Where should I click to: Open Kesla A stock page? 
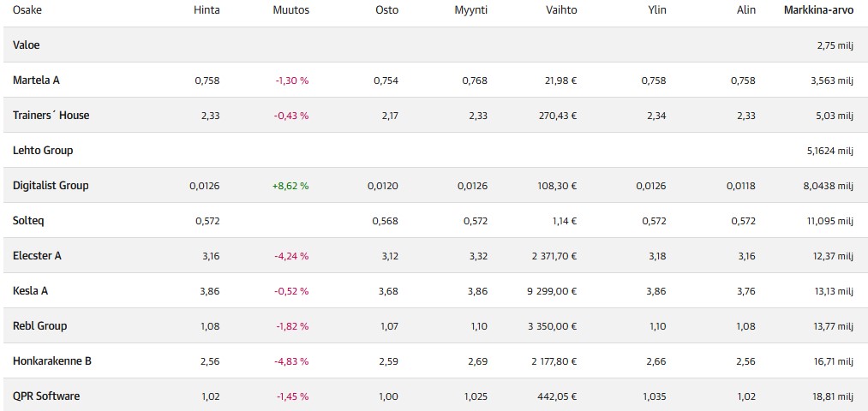[x=30, y=291]
